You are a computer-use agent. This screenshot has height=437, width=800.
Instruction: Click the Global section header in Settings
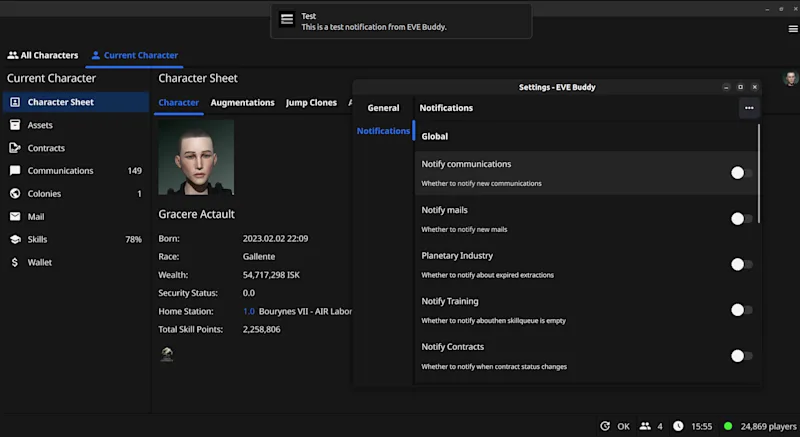(435, 136)
